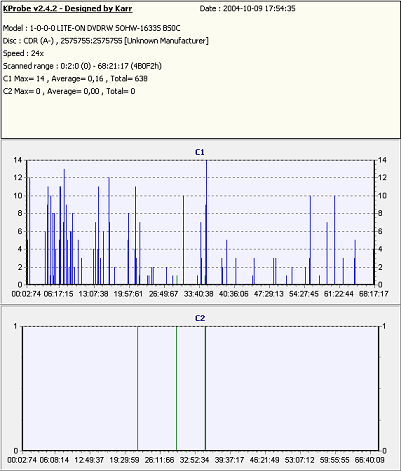The height and width of the screenshot is (471, 401).
Task: Click the right axis value 6 on C1 chart
Action: (380, 231)
